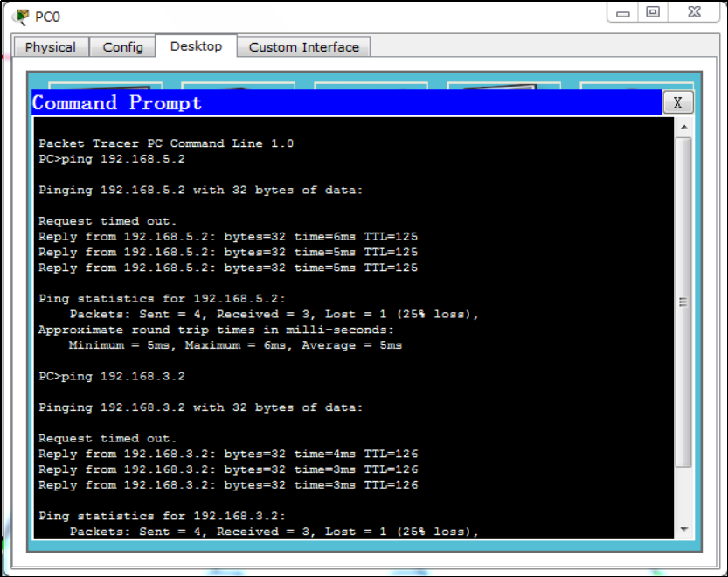Click the reply line with time=4ms
Viewport: 728px width, 577px height.
[228, 454]
